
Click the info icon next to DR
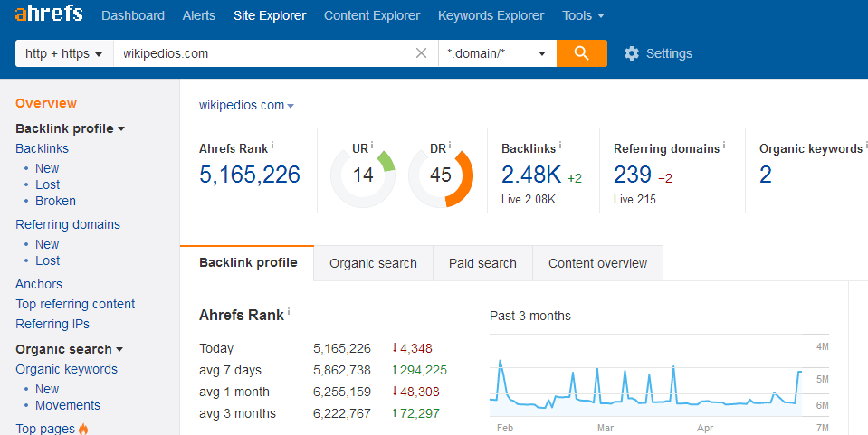click(x=450, y=145)
